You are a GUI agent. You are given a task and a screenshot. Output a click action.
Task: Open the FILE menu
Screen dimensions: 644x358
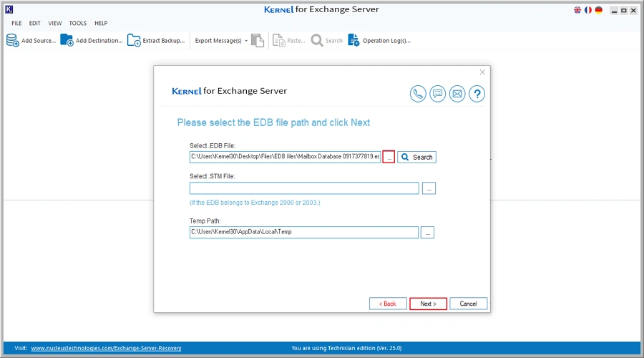tap(16, 23)
